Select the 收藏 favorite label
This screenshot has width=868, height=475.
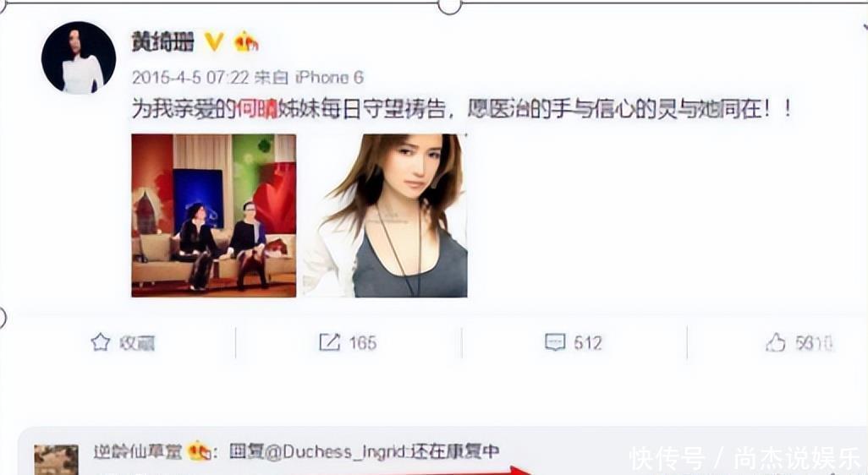(137, 343)
